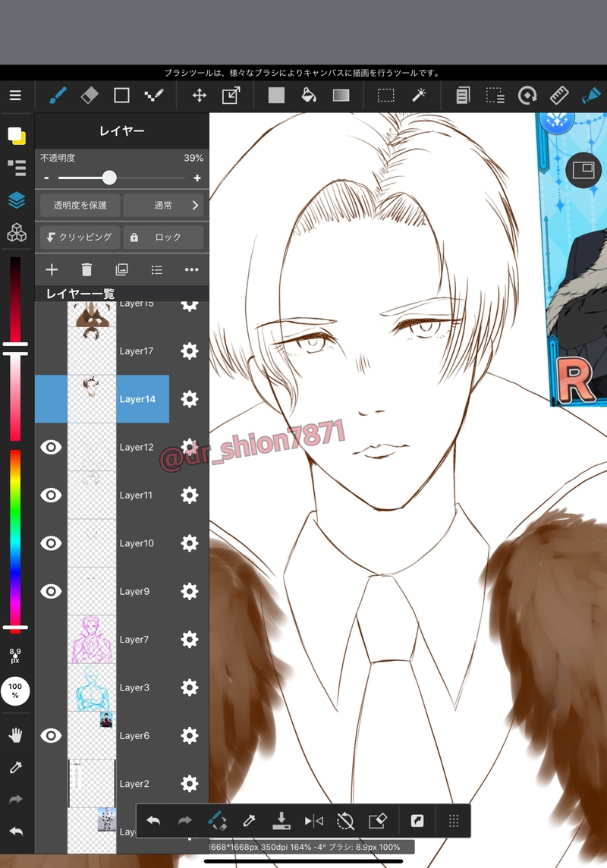Hide Layer12 with eye icon

coord(51,447)
